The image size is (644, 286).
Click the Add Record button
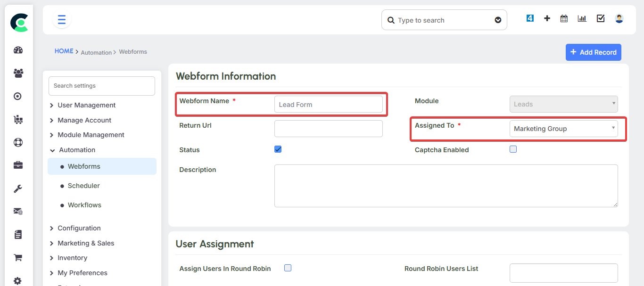coord(593,52)
